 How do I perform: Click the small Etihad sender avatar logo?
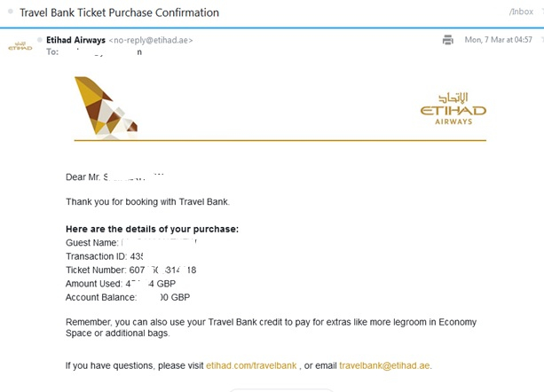(x=20, y=46)
